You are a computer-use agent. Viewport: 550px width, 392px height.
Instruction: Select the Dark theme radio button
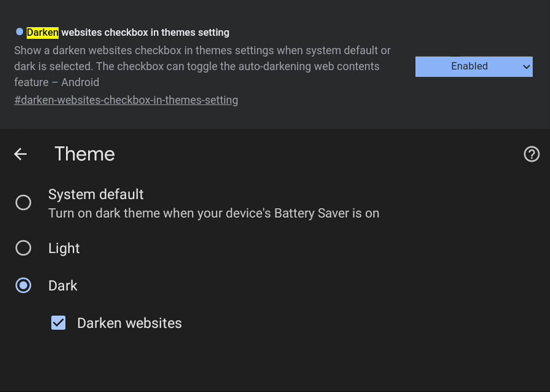pyautogui.click(x=23, y=285)
